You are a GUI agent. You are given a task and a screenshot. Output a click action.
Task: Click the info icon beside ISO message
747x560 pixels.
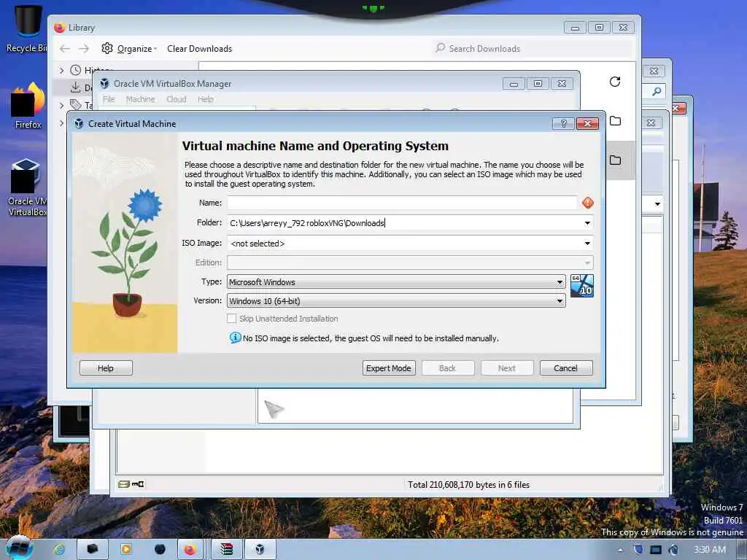235,338
